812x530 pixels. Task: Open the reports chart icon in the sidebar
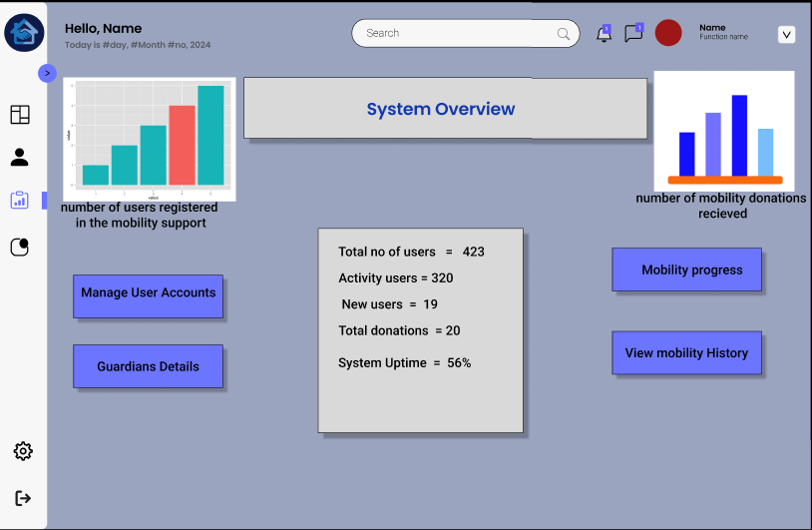pyautogui.click(x=20, y=200)
